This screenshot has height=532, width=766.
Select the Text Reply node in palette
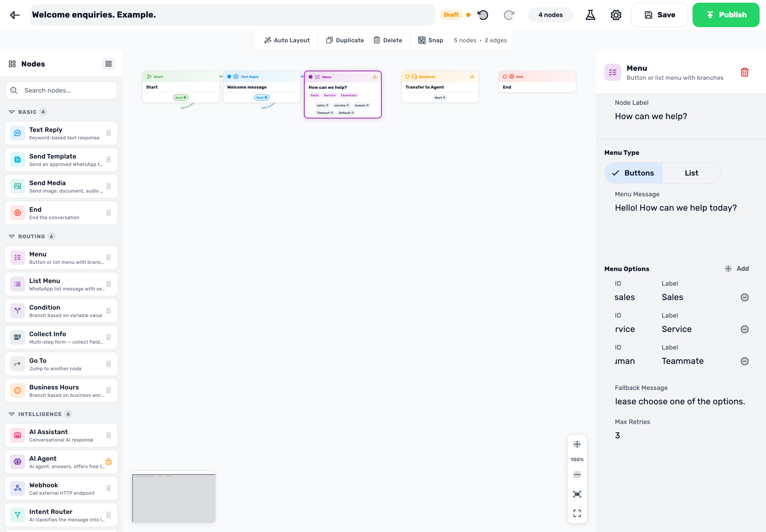(61, 133)
